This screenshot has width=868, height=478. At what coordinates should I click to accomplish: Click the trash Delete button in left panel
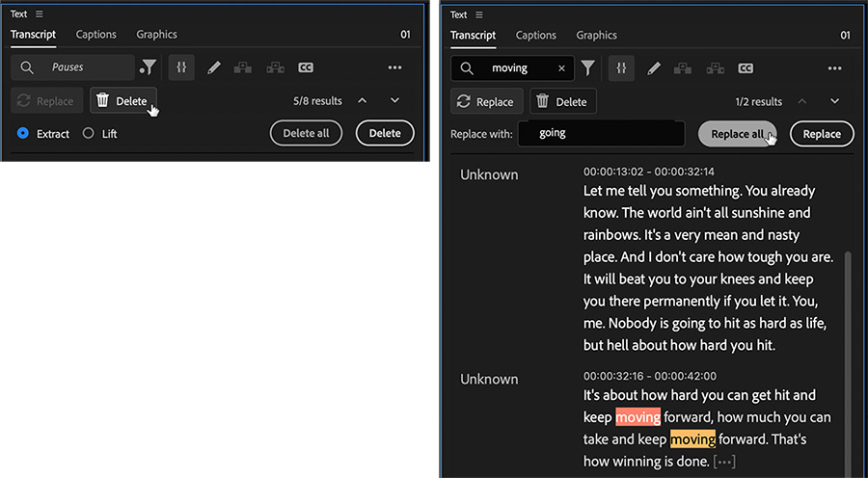click(122, 100)
